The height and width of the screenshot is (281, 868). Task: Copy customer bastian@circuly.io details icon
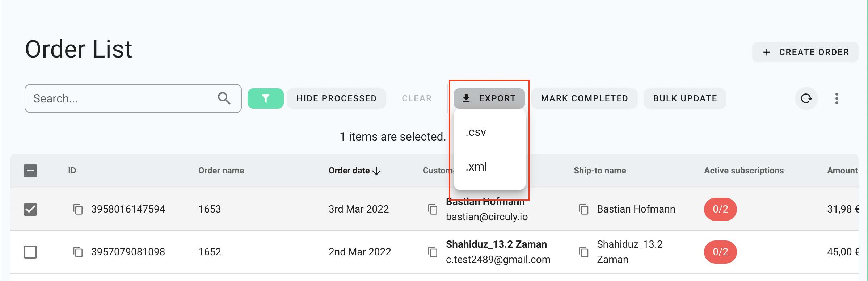coord(433,209)
